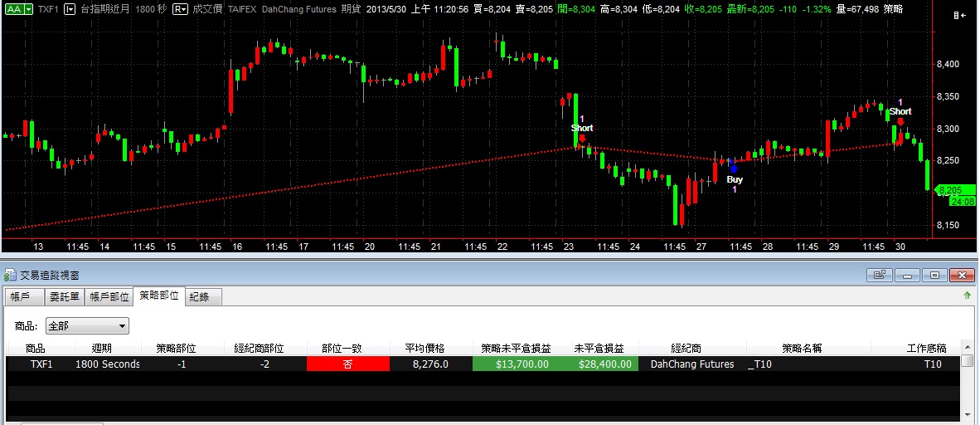
Task: Click the $13,700.00 strategy profit cell
Action: [522, 364]
